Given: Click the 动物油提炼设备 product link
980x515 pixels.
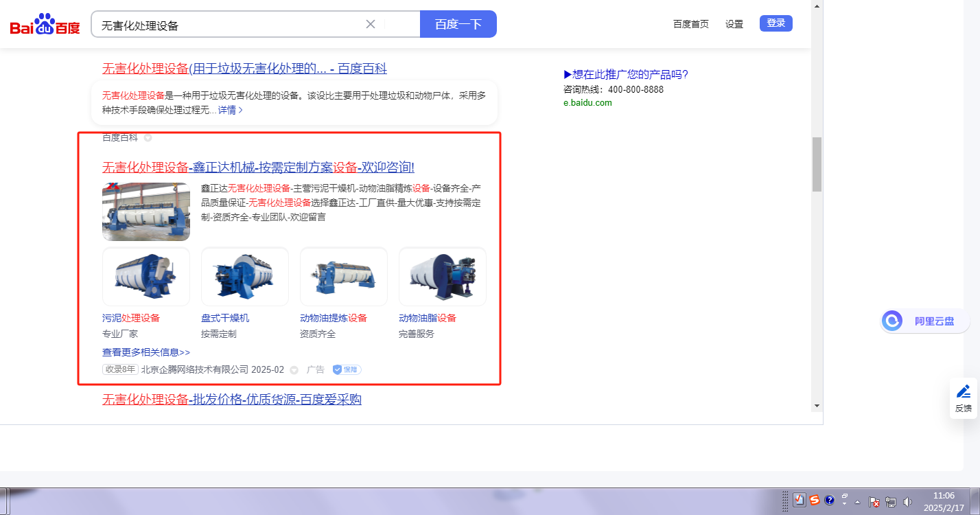Looking at the screenshot, I should 334,318.
